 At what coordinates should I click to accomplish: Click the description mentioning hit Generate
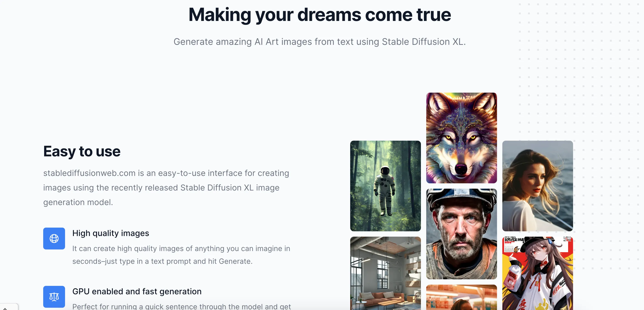(181, 255)
